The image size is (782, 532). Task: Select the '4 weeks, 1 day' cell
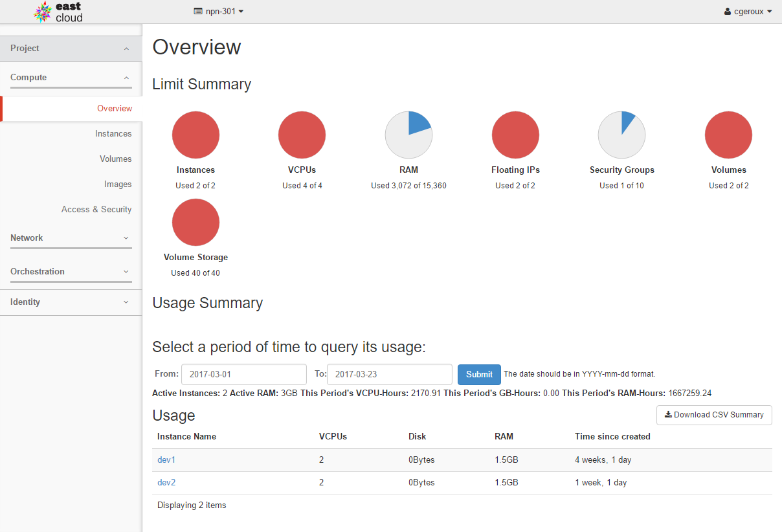point(603,460)
